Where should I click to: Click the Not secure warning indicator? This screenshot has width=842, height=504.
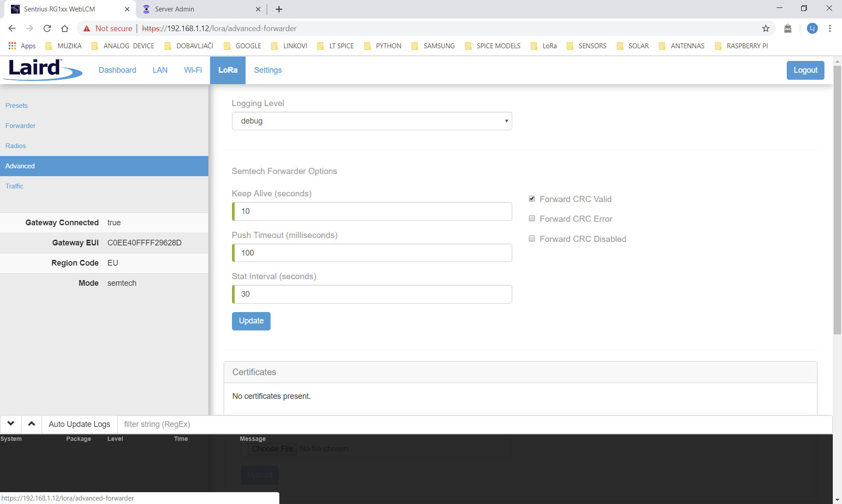[x=107, y=28]
